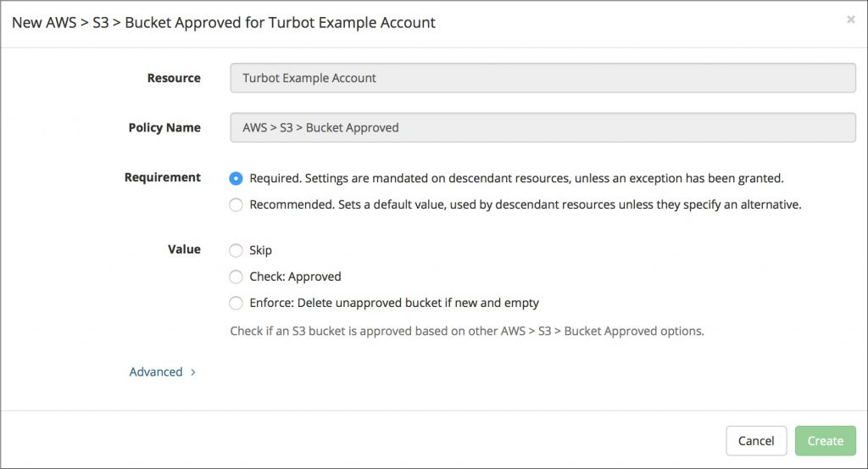The height and width of the screenshot is (469, 868).
Task: Choose the Skip value option
Action: pos(236,250)
